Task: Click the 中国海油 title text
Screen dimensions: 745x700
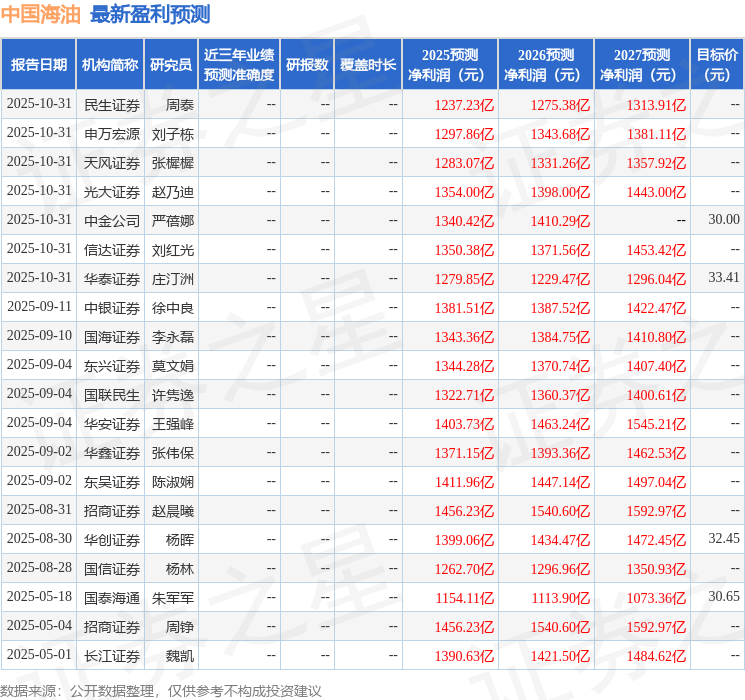Action: (41, 14)
